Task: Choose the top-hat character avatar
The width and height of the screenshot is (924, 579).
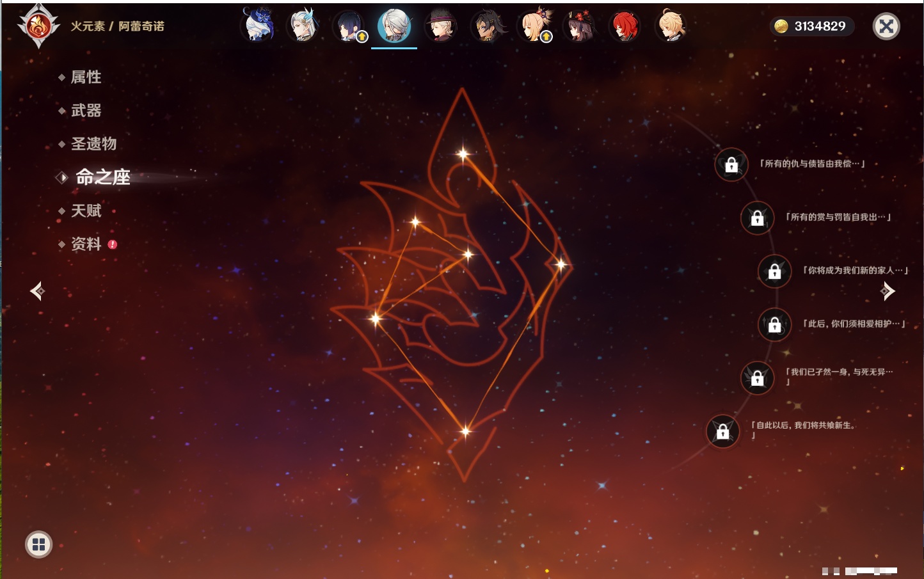Action: click(440, 27)
